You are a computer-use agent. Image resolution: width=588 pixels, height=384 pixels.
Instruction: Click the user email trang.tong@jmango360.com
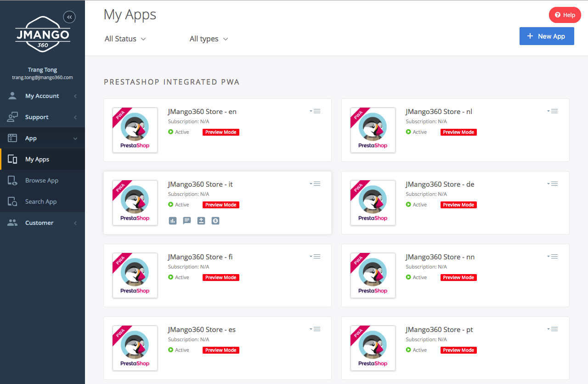pos(42,78)
